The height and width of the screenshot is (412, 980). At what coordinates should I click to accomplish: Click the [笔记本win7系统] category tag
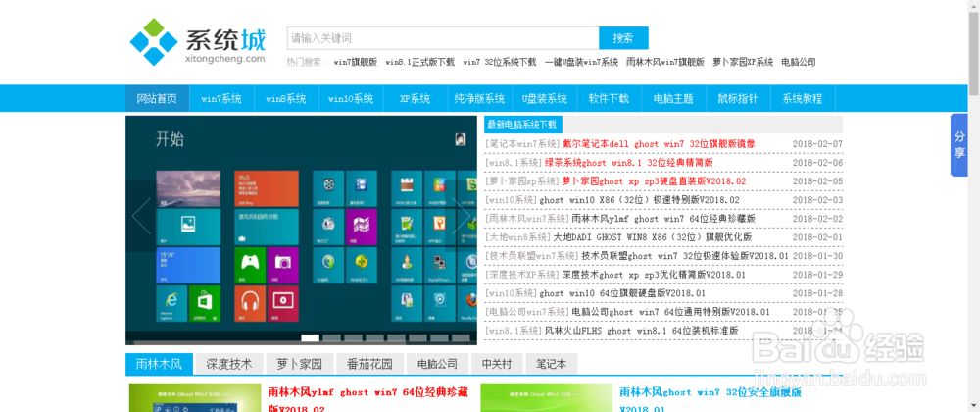click(x=522, y=144)
